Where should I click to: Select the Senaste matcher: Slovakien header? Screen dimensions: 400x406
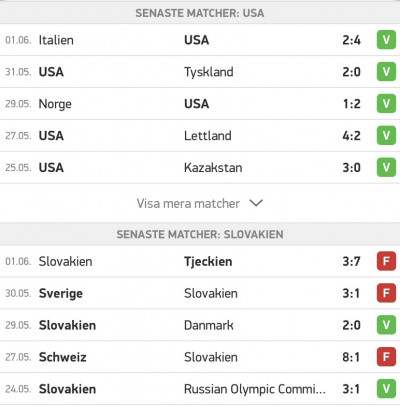point(200,234)
